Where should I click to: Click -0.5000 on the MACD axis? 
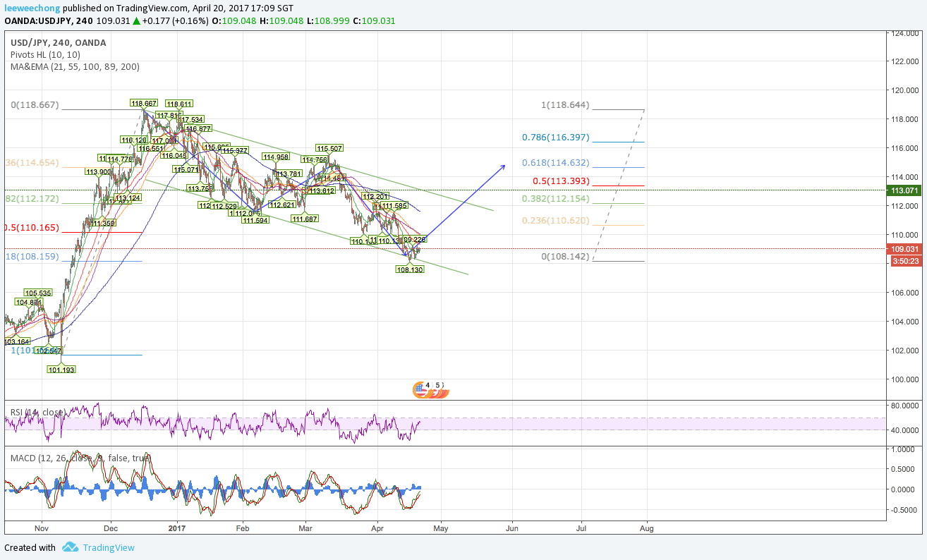coord(904,510)
